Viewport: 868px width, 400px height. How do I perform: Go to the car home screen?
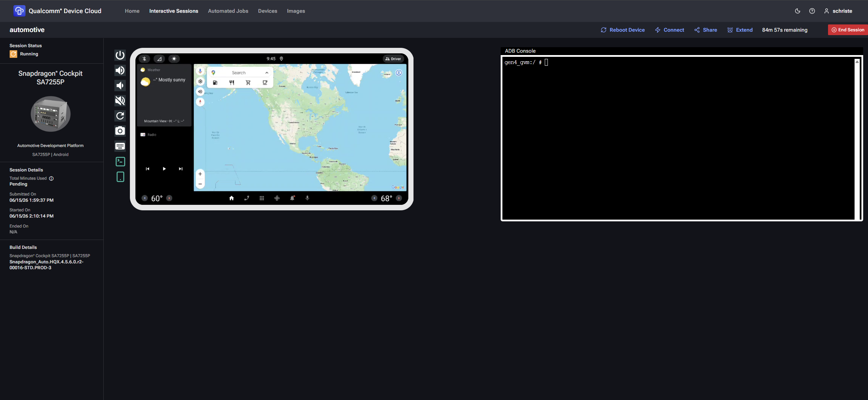click(x=232, y=198)
